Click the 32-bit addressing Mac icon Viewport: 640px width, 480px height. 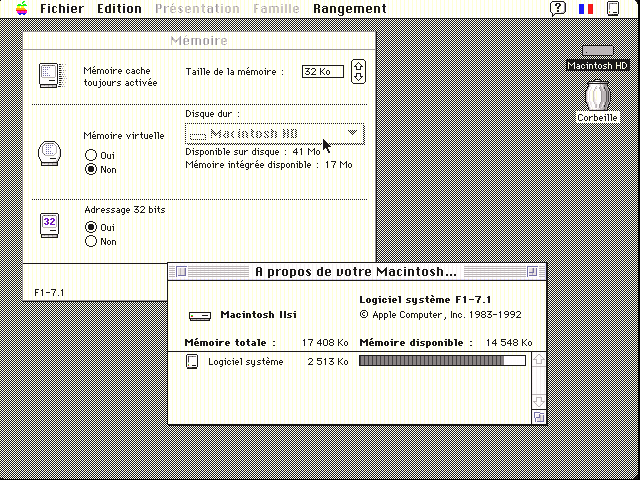[x=49, y=225]
